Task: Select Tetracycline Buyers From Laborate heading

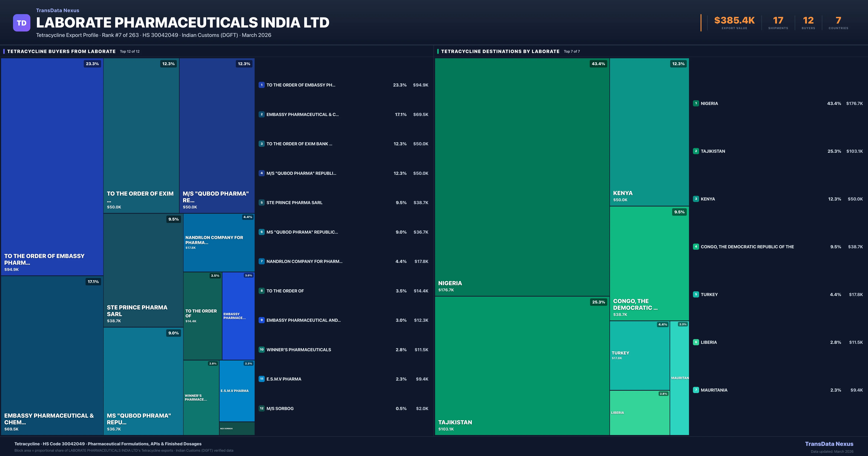Action: click(61, 51)
